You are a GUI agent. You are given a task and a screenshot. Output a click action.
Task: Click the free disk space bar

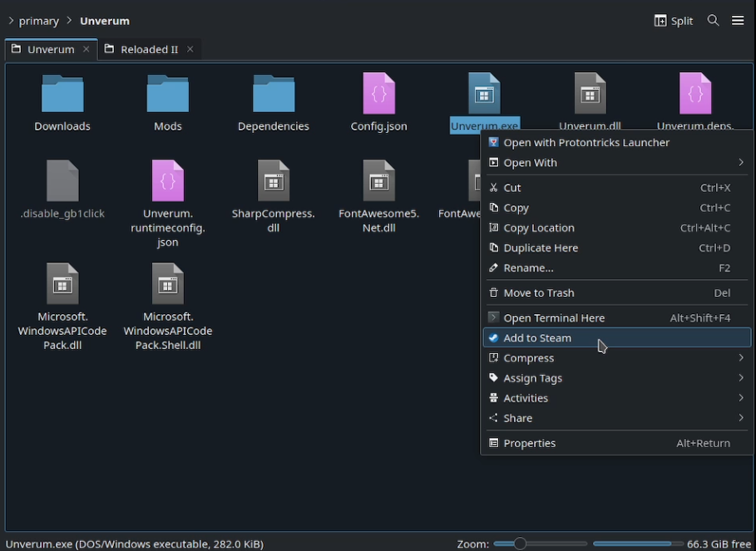(x=638, y=544)
